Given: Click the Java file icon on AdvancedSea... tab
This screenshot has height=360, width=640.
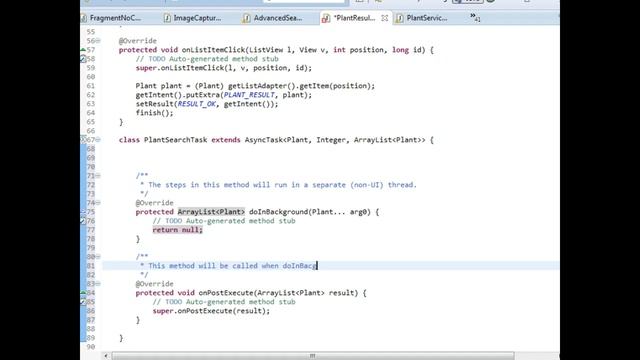Looking at the screenshot, I should 247,18.
